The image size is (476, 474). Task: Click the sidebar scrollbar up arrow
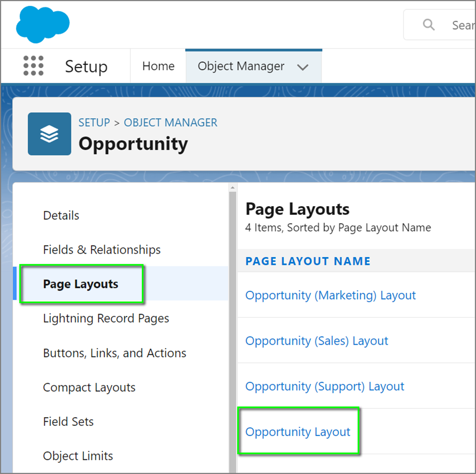coord(232,188)
